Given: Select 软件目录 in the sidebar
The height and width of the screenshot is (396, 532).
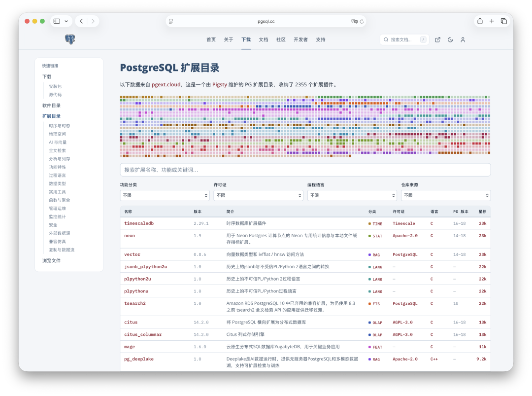Looking at the screenshot, I should click(x=51, y=106).
